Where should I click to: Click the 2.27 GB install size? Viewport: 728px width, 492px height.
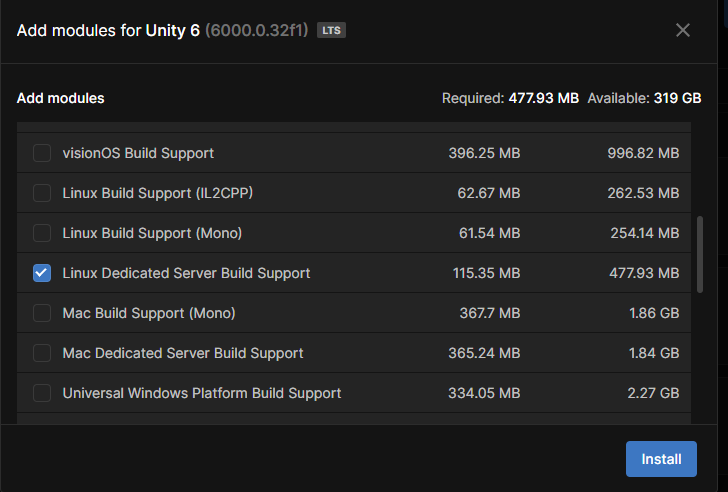point(653,393)
